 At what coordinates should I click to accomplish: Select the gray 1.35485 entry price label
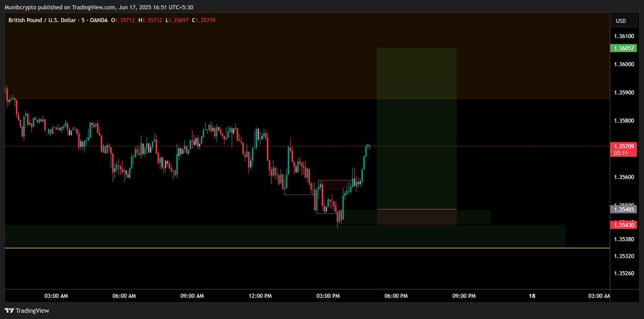623,209
